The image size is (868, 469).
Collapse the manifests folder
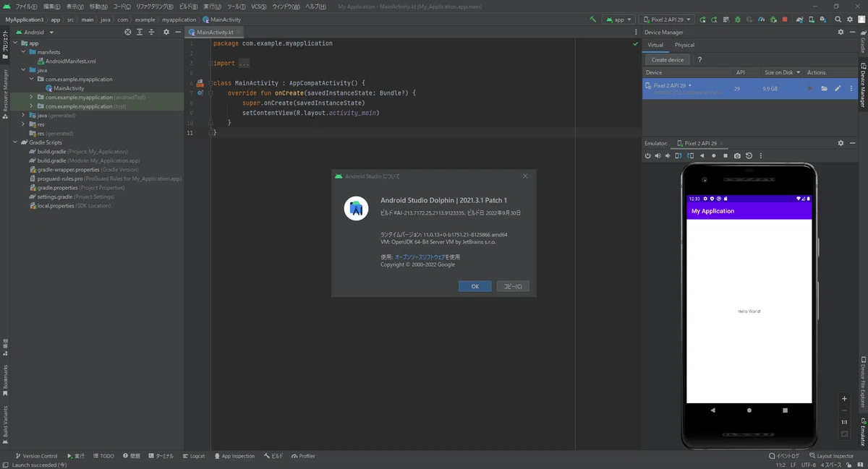click(23, 52)
